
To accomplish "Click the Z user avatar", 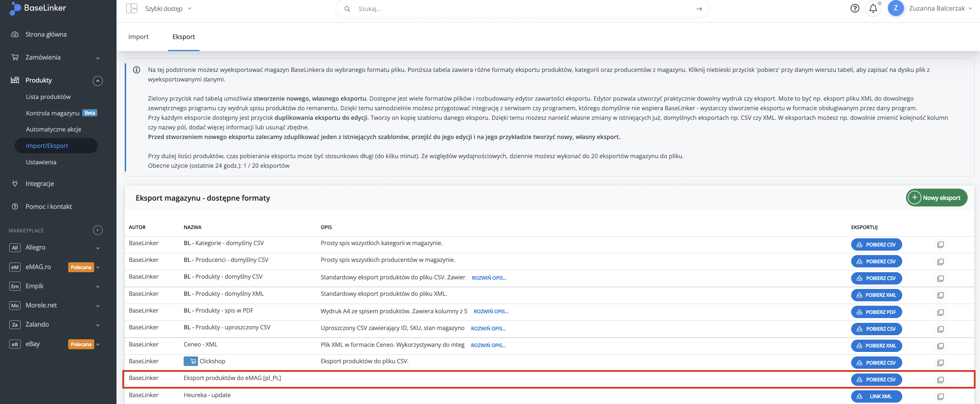I will pos(896,8).
